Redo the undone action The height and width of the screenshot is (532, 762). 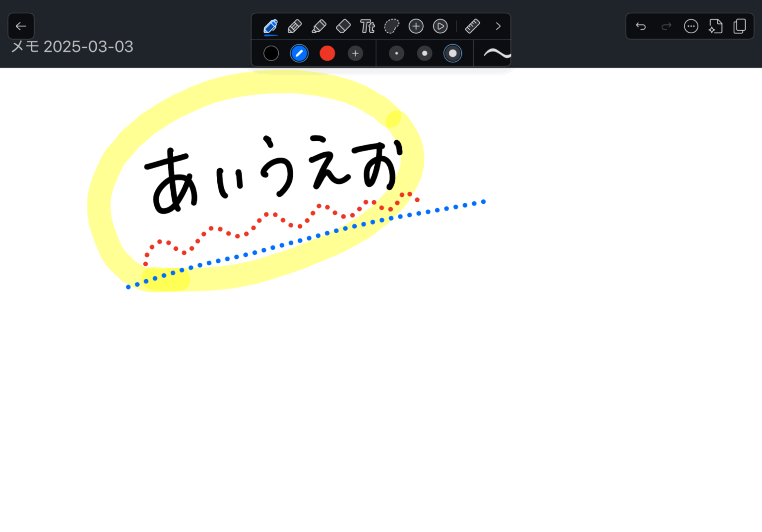point(666,26)
